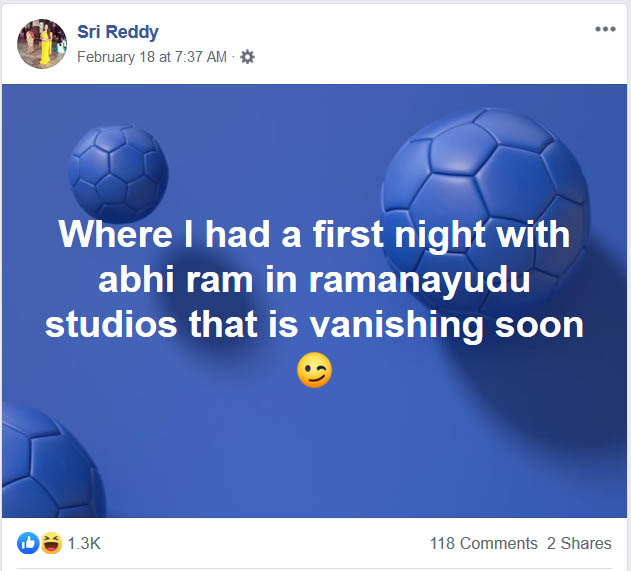Viewport: 631px width, 571px height.
Task: Click the audience gear icon beside timestamp
Action: click(248, 57)
